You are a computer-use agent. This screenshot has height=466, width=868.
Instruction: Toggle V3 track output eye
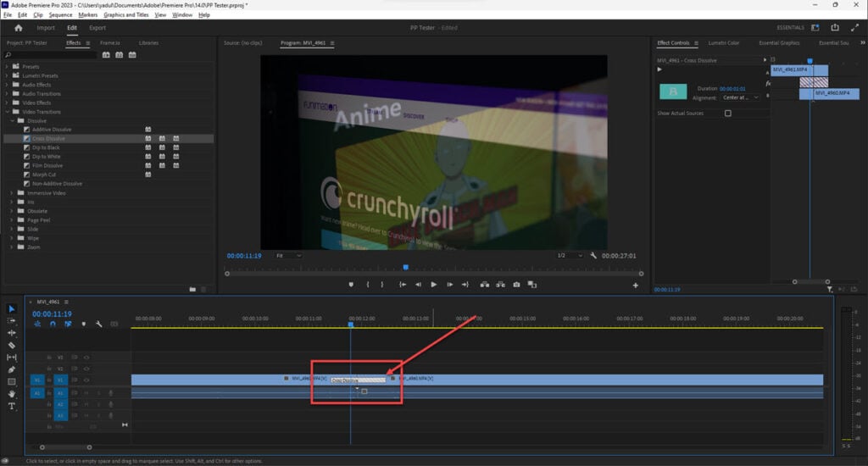pos(86,358)
